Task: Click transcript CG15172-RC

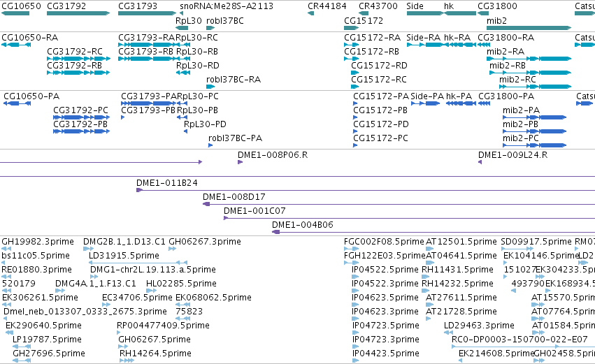Action: [379, 80]
